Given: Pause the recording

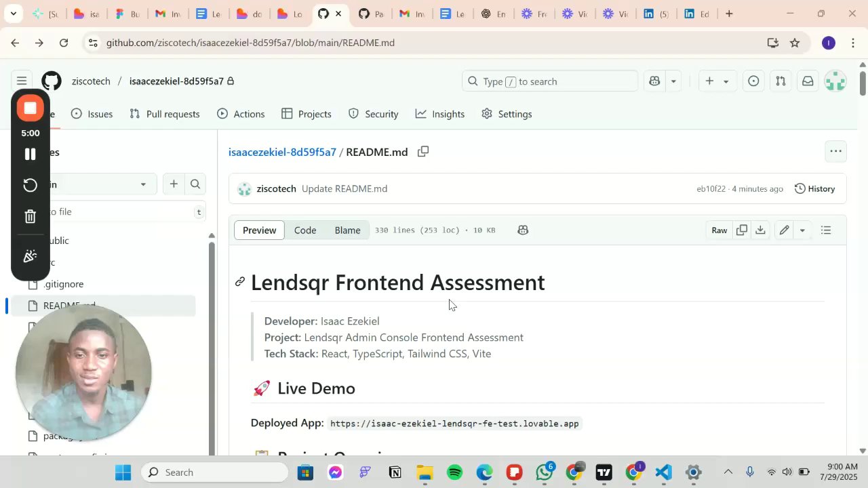Looking at the screenshot, I should pyautogui.click(x=30, y=155).
